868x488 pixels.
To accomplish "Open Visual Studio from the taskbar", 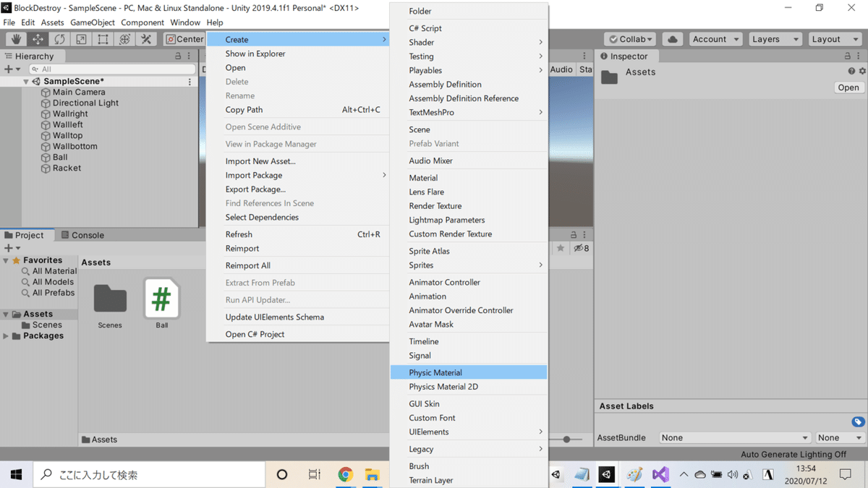I will [x=660, y=475].
